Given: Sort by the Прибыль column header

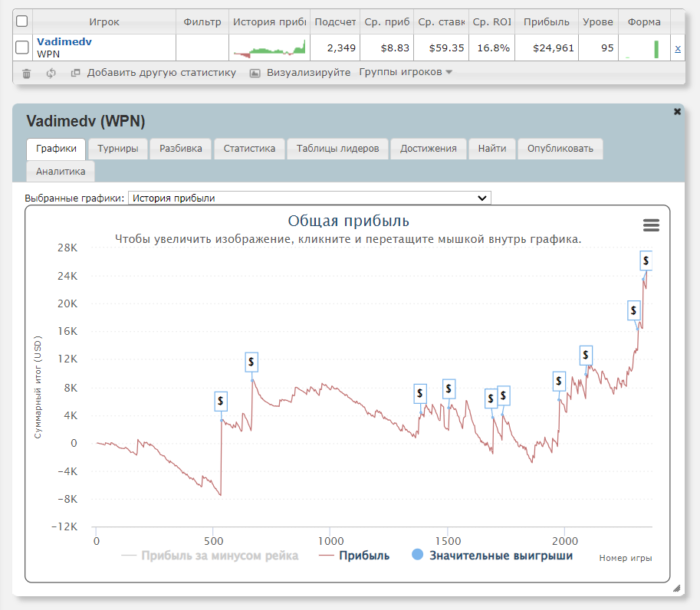Looking at the screenshot, I should (x=546, y=21).
